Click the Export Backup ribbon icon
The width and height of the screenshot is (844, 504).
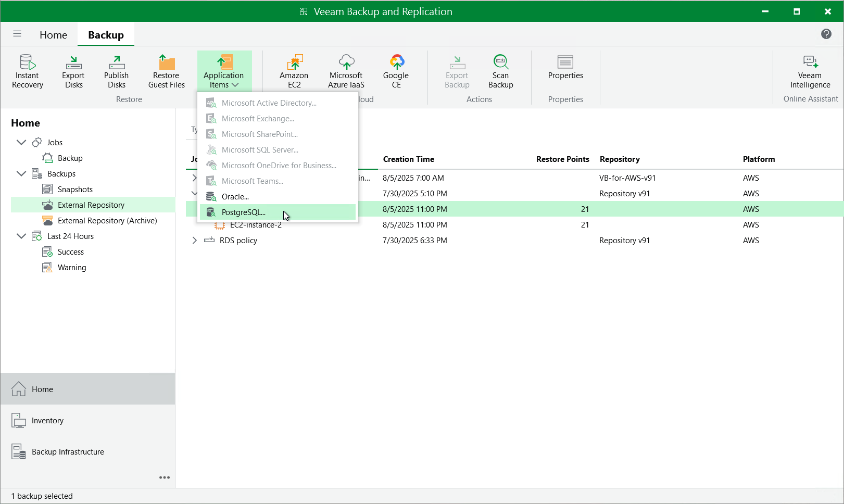tap(457, 62)
